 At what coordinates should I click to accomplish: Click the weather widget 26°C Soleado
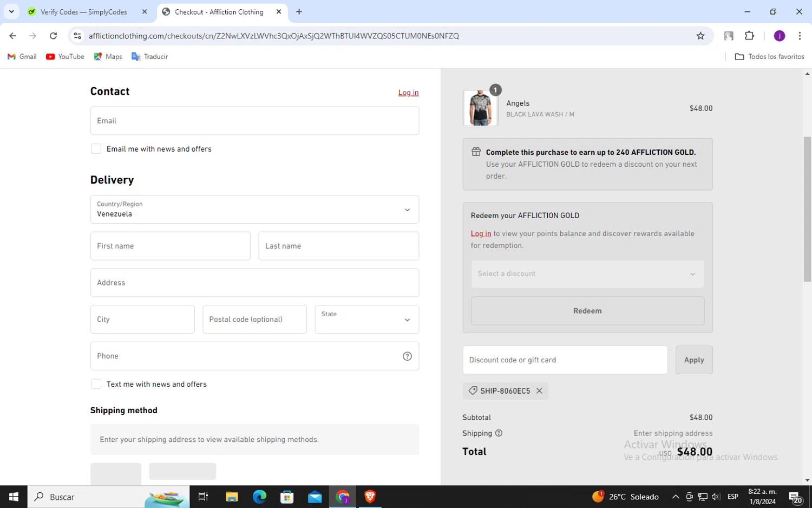click(x=626, y=497)
